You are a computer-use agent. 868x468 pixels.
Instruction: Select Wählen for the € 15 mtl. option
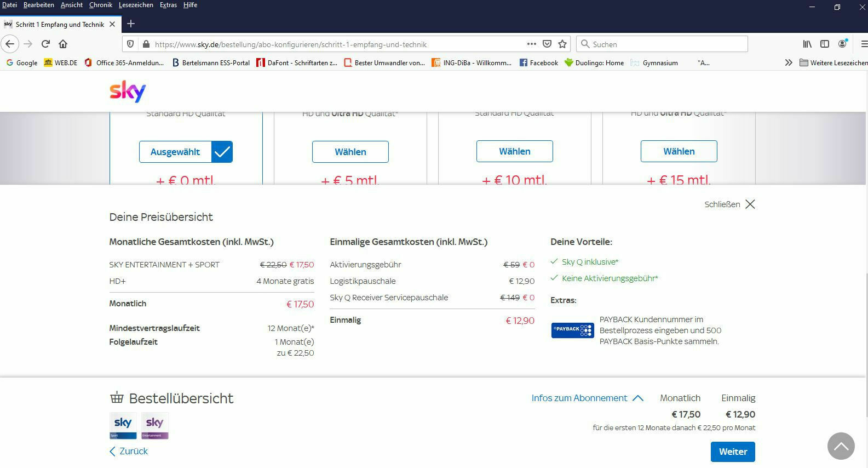679,151
